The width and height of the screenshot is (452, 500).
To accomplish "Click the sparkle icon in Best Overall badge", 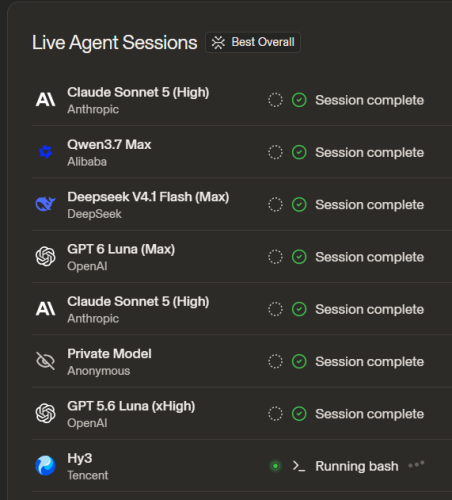I will 218,42.
